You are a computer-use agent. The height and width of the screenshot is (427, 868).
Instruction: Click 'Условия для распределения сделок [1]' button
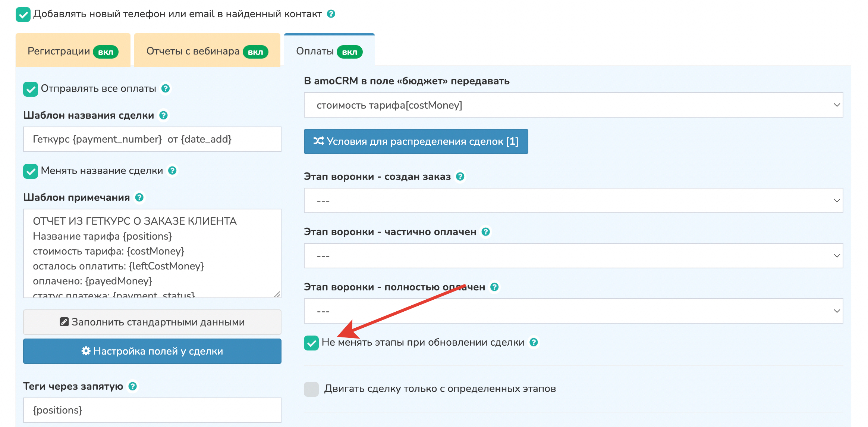coord(416,141)
